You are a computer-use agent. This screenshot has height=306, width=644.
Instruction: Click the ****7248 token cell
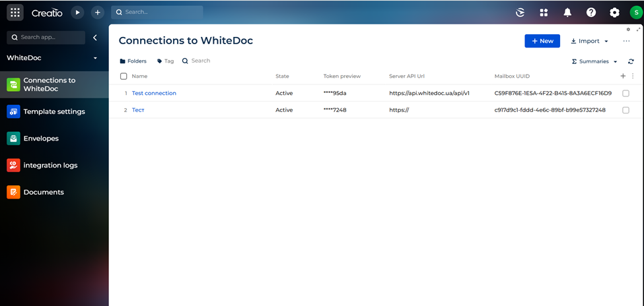coord(335,110)
